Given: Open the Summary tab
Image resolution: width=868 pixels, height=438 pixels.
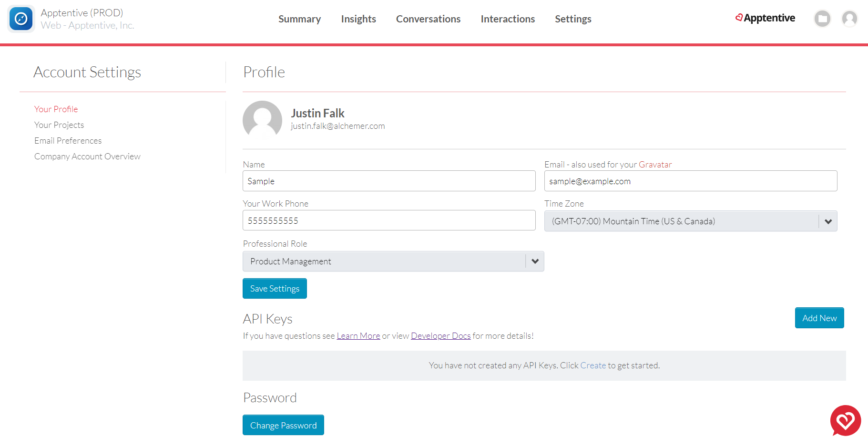Looking at the screenshot, I should click(x=299, y=19).
